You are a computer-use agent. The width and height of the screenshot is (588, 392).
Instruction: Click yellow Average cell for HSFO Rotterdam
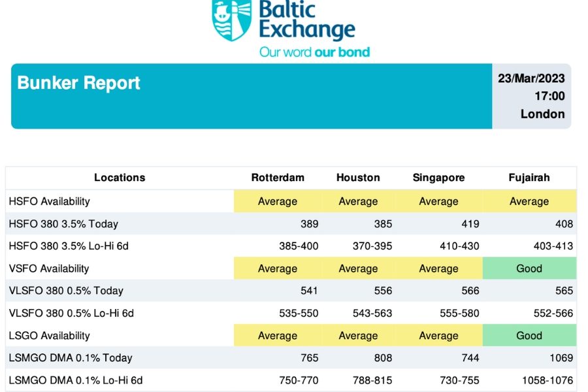click(278, 201)
